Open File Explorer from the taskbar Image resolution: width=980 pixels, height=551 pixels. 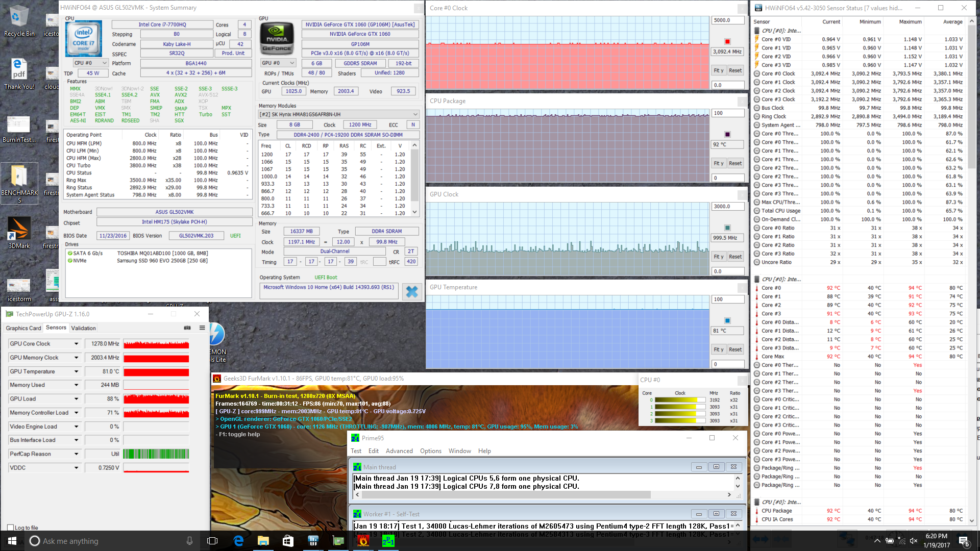[x=263, y=541]
